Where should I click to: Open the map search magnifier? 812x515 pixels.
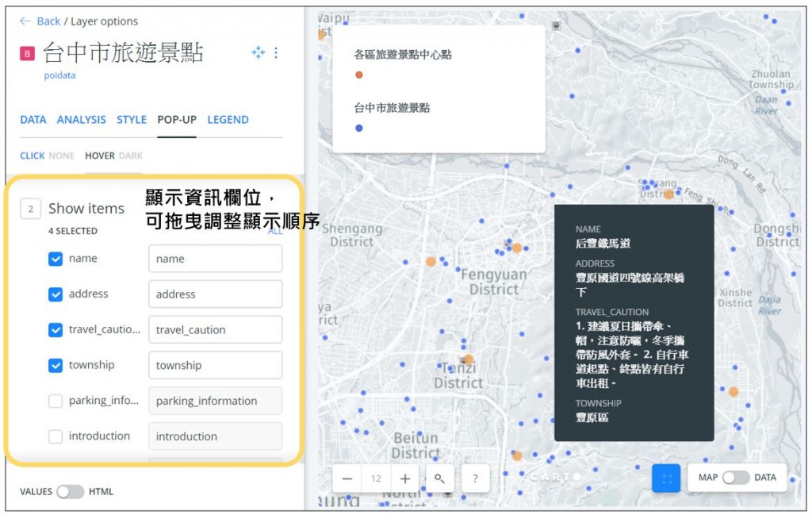439,478
